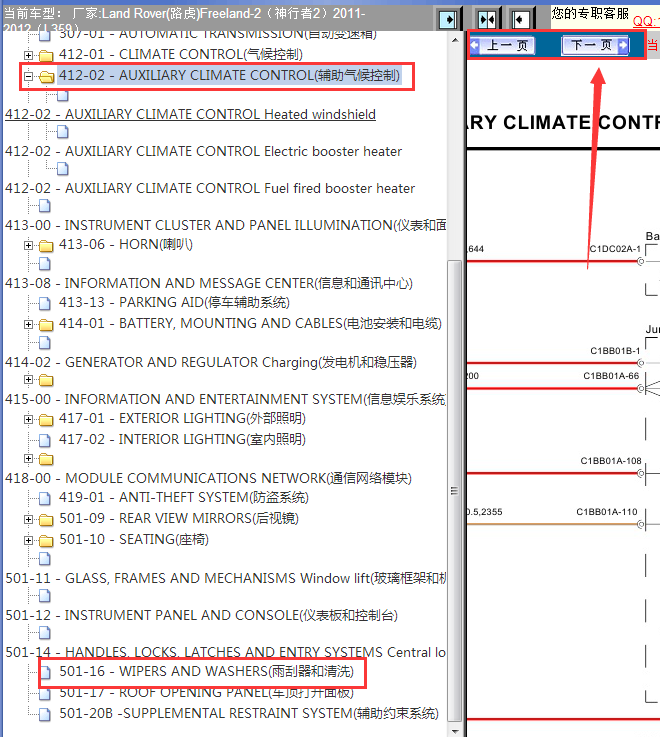Image resolution: width=660 pixels, height=737 pixels.
Task: Open 501-20B SUPPLEMENTAL RESTRAINT SYSTEM entry
Action: (x=249, y=713)
